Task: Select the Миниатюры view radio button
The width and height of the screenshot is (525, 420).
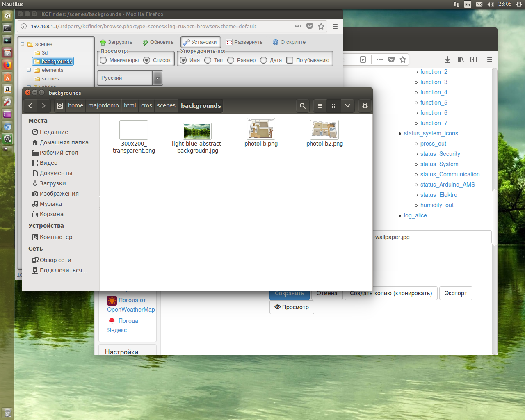Action: [x=103, y=60]
